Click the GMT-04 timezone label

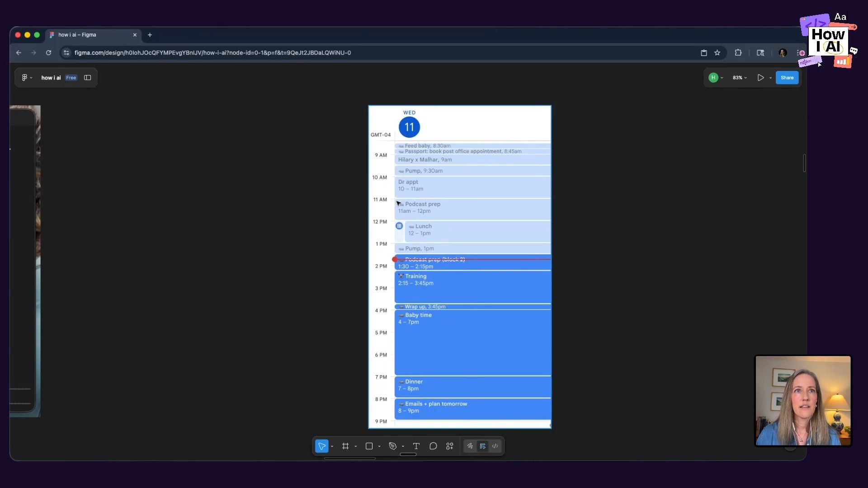click(381, 135)
